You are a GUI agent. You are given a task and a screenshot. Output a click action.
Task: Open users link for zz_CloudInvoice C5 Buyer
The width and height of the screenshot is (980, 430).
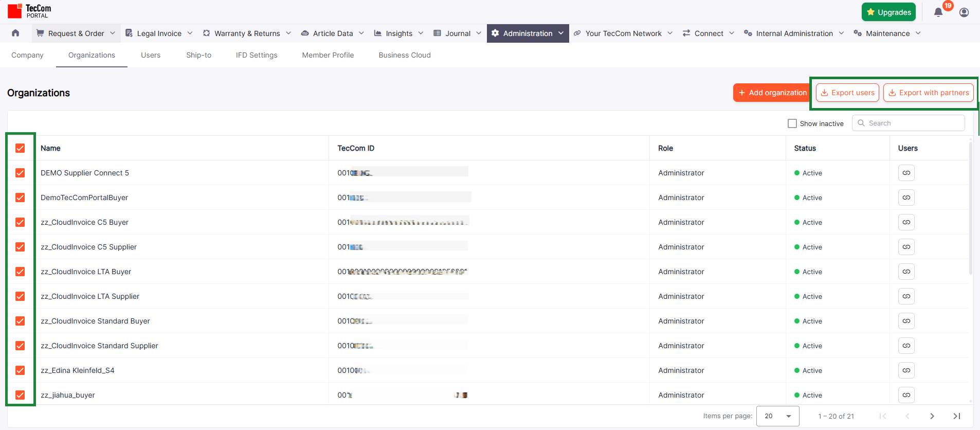[906, 222]
